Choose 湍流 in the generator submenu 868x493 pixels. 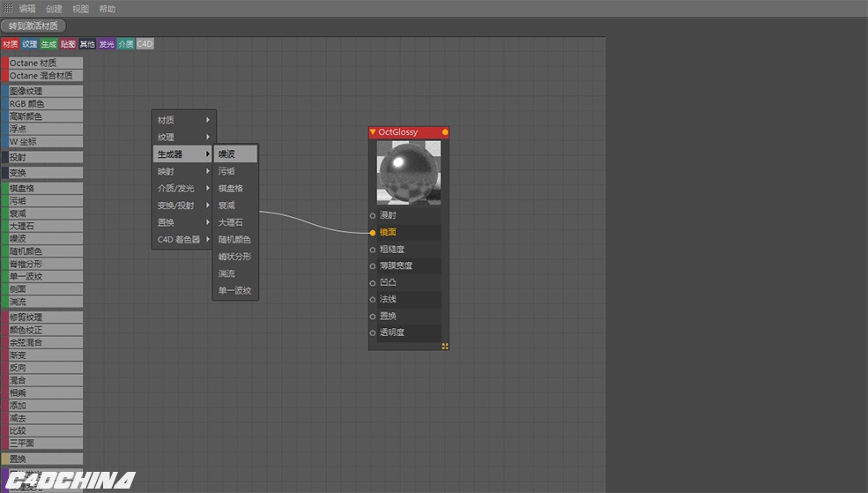(x=235, y=273)
